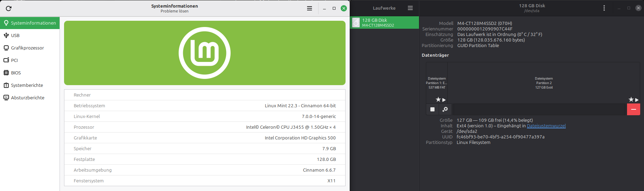Open the Laufwerke hamburger menu
Screen dimensions: 644x191
(410, 8)
